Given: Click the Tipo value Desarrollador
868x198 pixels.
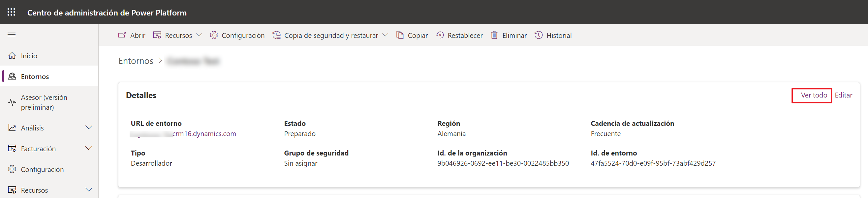Looking at the screenshot, I should [151, 163].
